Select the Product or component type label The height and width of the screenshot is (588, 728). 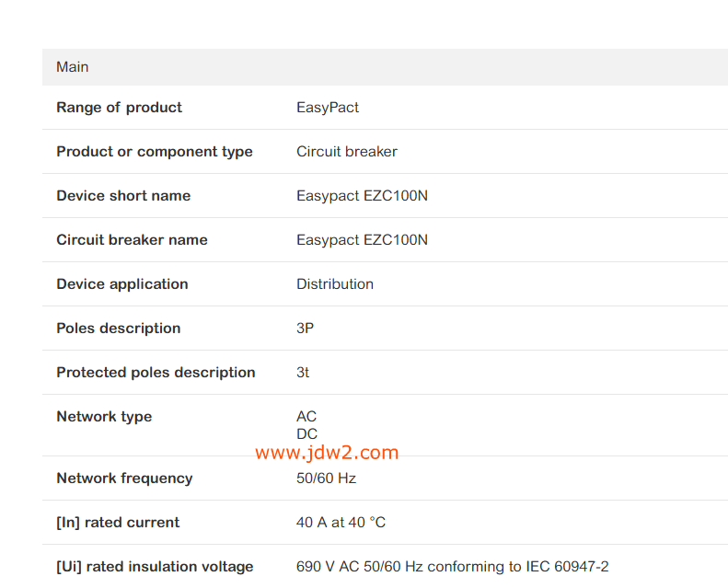point(154,152)
